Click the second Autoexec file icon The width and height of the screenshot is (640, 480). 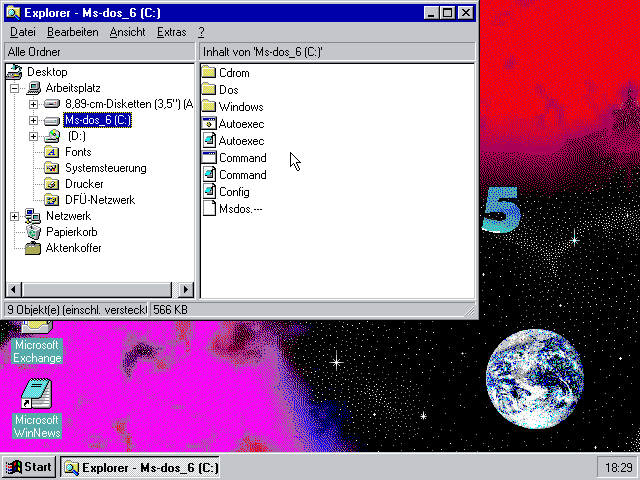click(209, 141)
